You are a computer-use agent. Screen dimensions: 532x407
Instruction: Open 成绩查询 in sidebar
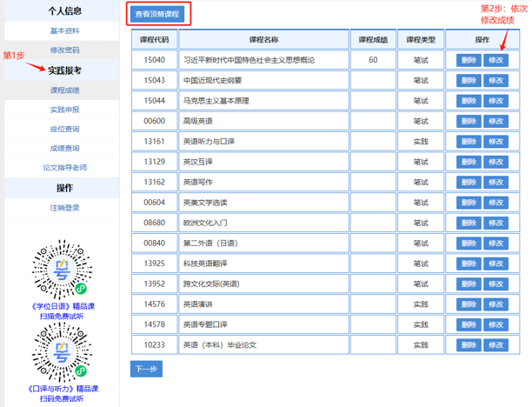pyautogui.click(x=64, y=148)
